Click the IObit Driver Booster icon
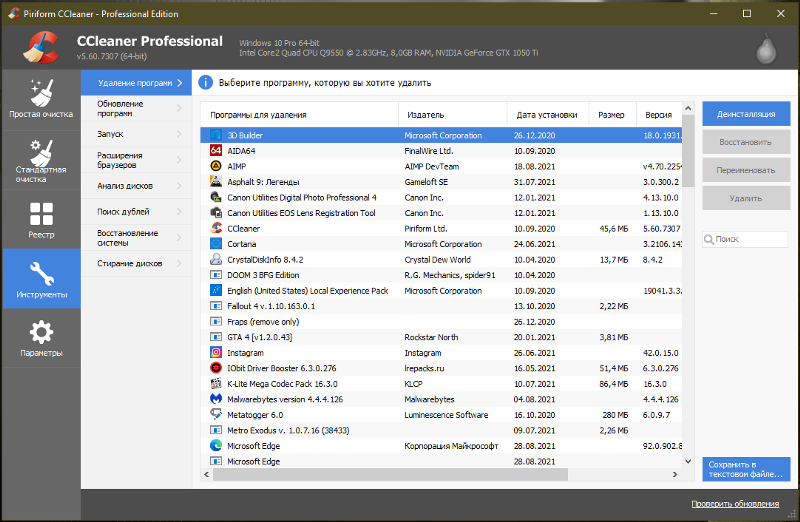This screenshot has width=800, height=522. [x=216, y=368]
